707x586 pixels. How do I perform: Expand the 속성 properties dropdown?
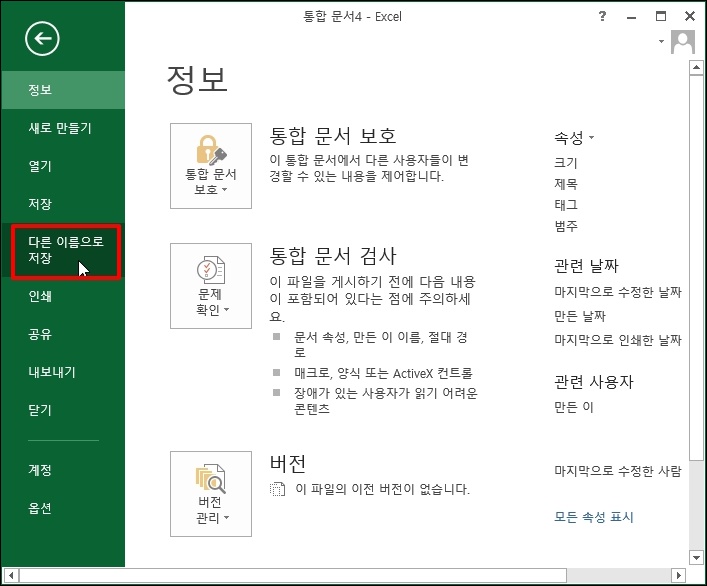tap(574, 137)
